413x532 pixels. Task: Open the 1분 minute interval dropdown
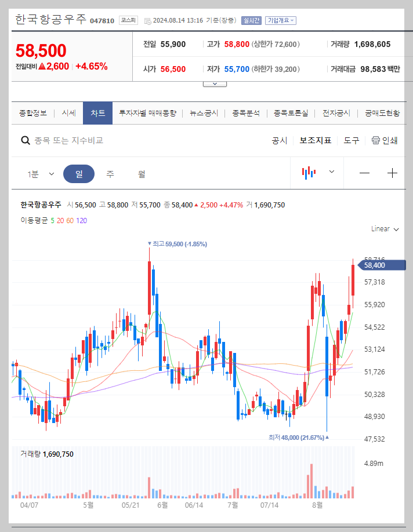41,174
